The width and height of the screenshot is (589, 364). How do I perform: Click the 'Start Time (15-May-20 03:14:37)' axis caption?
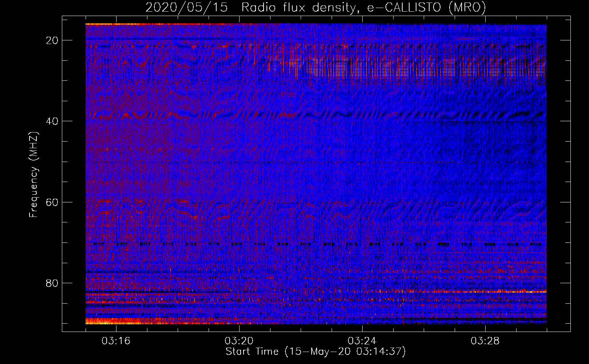click(316, 352)
